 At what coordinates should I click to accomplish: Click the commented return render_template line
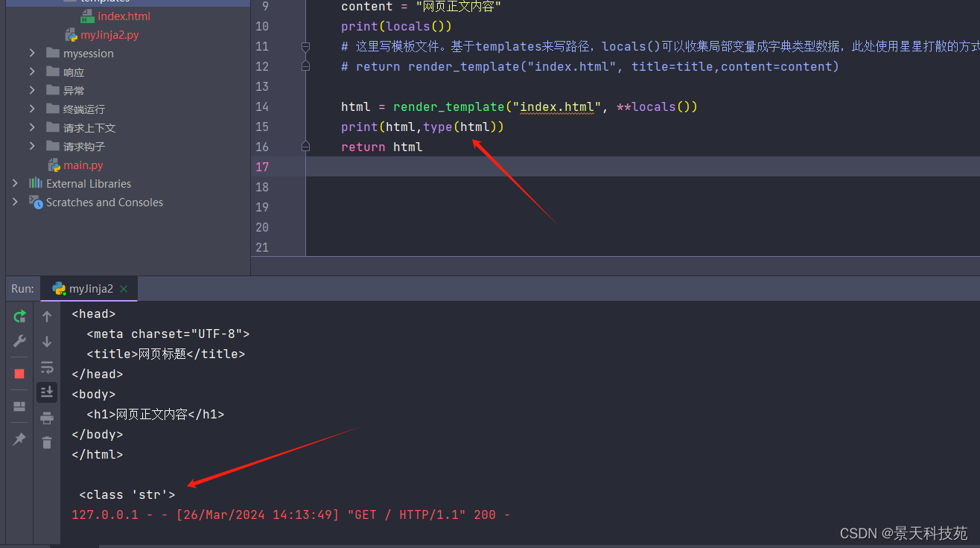click(590, 66)
